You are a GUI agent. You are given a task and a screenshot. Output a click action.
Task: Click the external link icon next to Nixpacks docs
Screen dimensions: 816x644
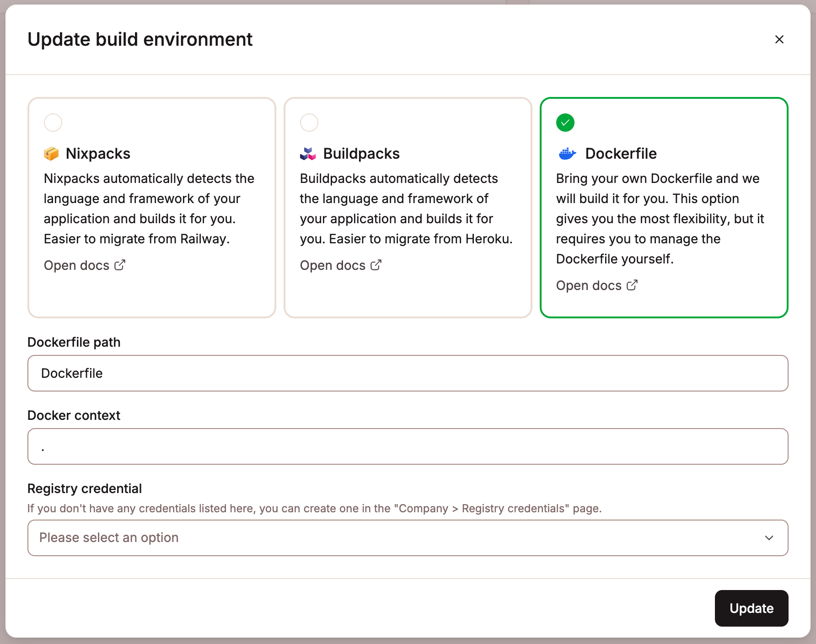(120, 264)
